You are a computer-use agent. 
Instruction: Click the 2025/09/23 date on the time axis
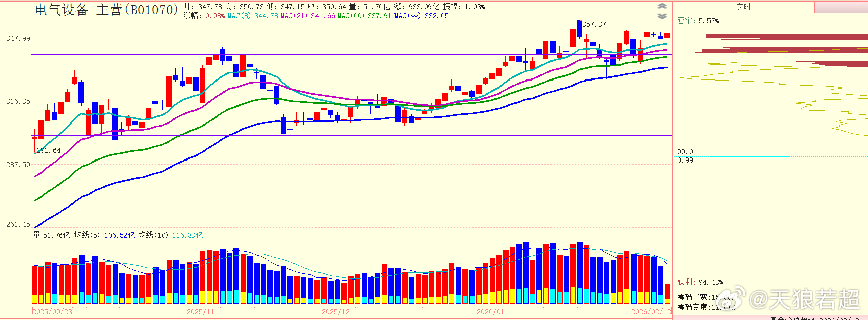[x=52, y=312]
